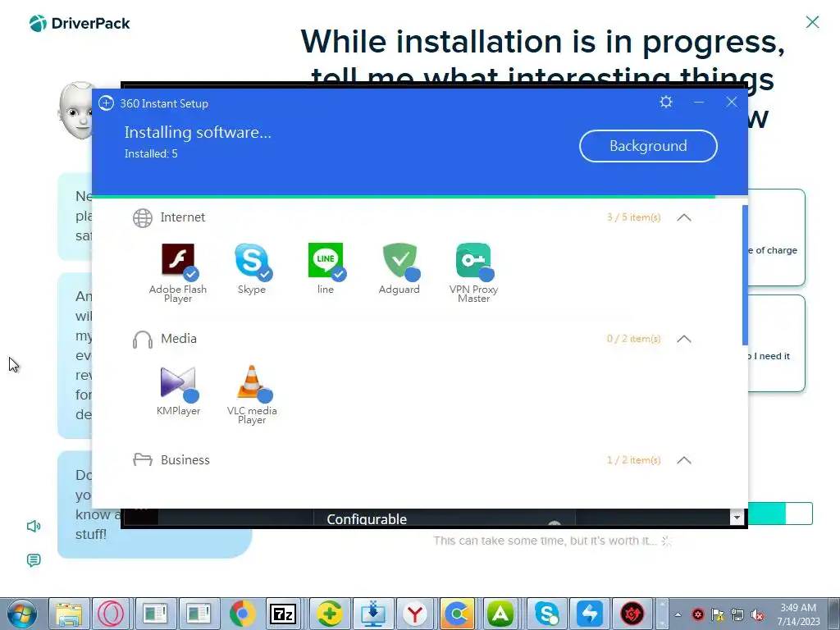Click the LINE app icon
The width and height of the screenshot is (840, 630).
325,259
